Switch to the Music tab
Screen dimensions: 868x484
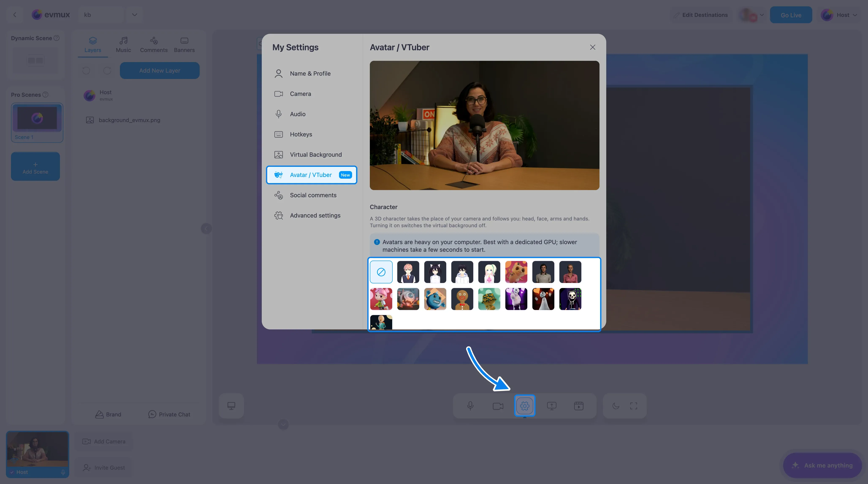click(x=123, y=45)
